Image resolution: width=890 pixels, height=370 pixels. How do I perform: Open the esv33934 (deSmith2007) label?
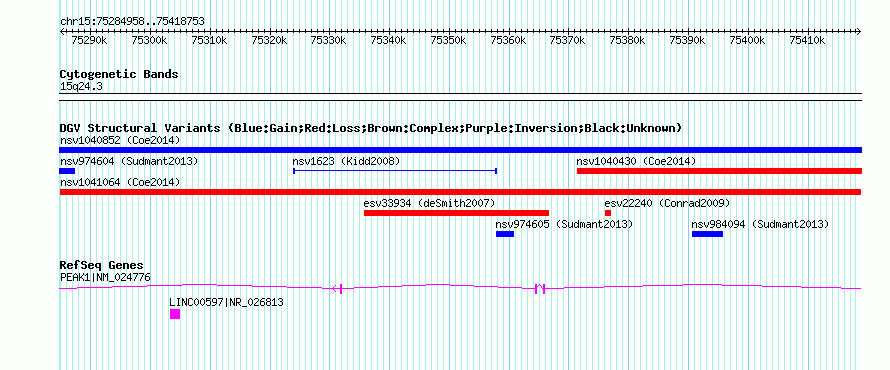[x=430, y=203]
